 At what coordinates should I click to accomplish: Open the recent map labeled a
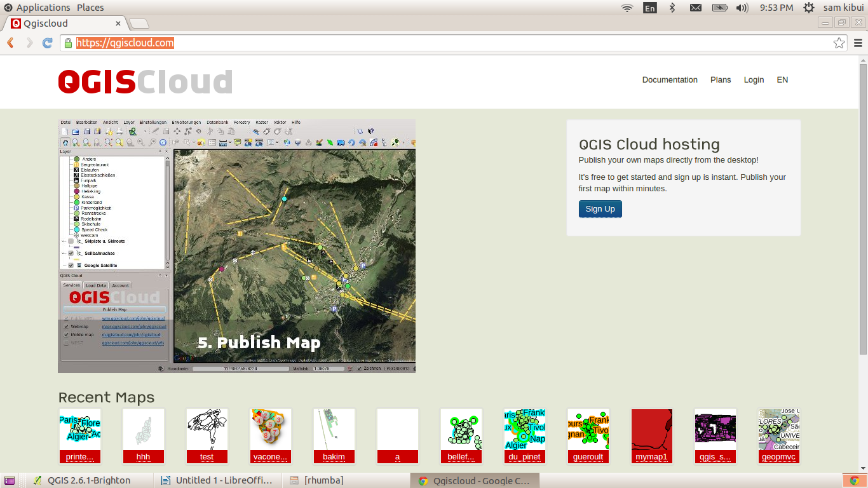click(398, 436)
